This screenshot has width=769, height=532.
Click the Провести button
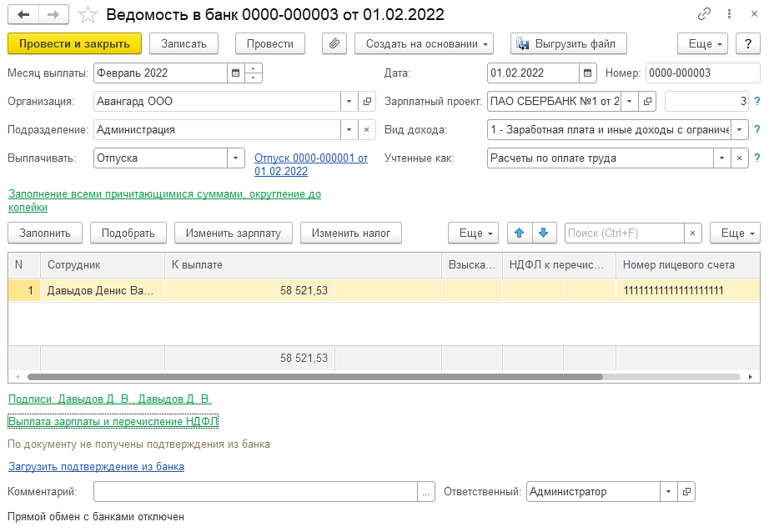(x=270, y=43)
